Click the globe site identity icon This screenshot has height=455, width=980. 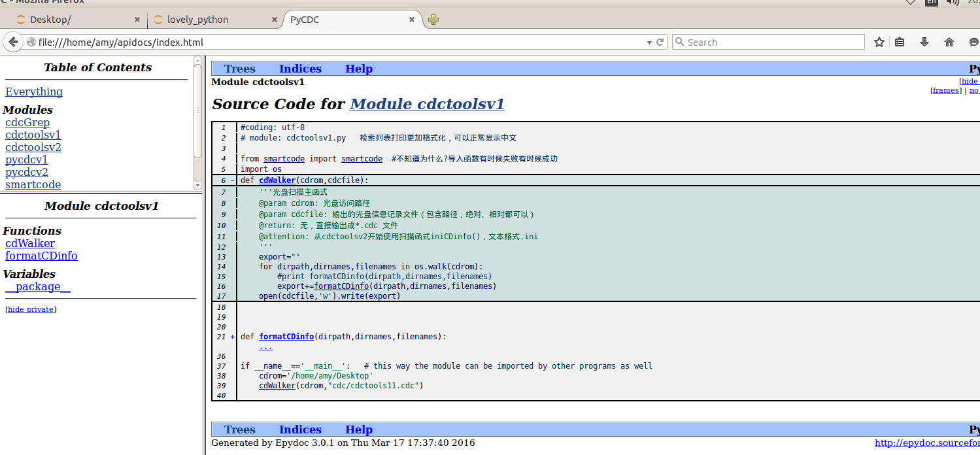(31, 42)
